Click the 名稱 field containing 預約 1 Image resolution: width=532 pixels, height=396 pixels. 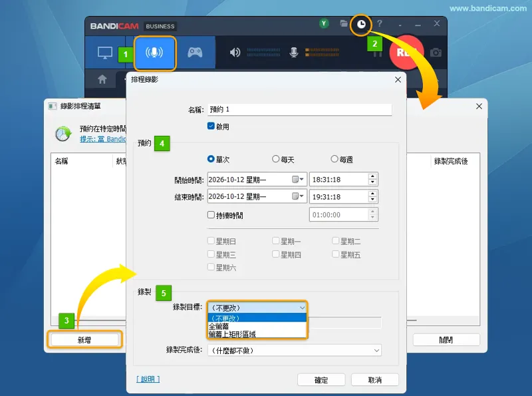300,109
